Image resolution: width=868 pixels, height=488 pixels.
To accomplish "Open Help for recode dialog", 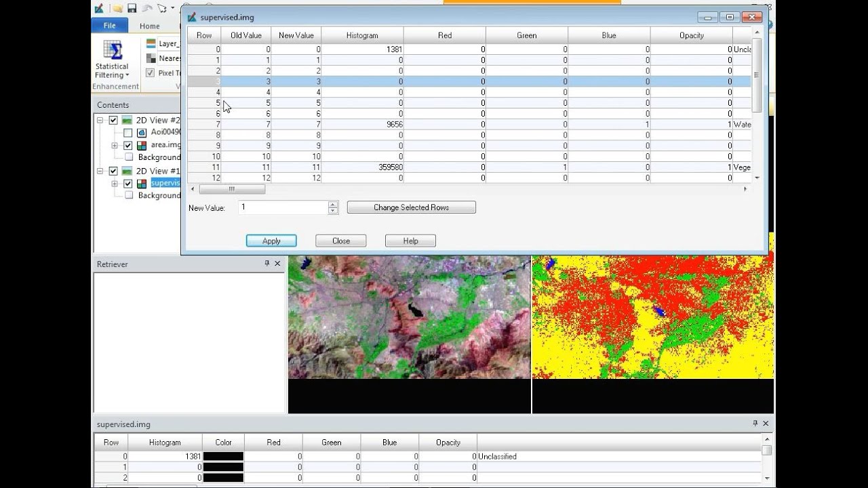I will [410, 241].
